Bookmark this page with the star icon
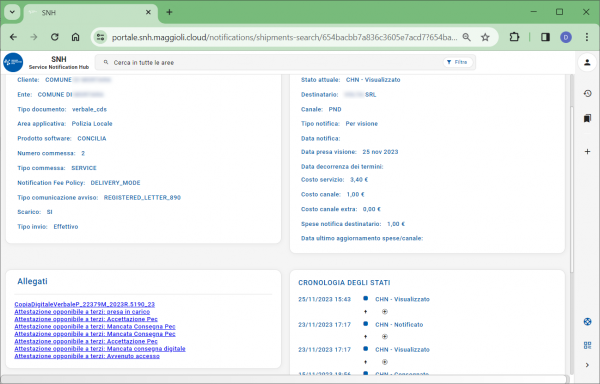The width and height of the screenshot is (600, 384). coord(485,37)
